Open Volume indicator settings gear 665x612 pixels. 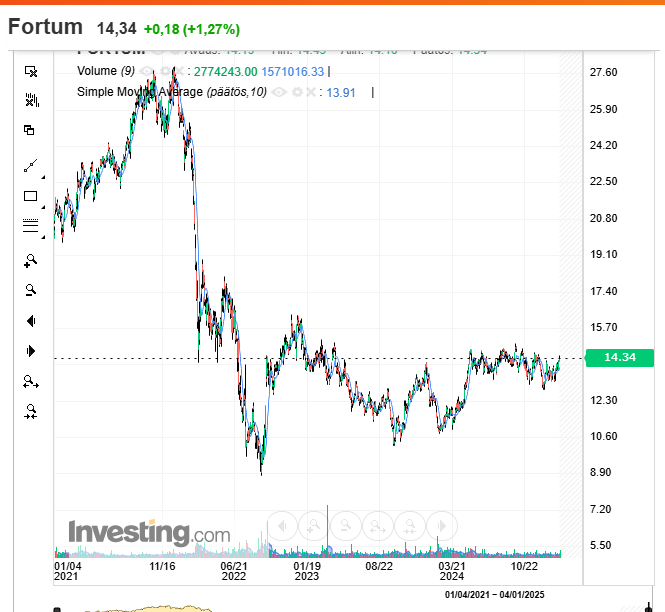tap(165, 71)
